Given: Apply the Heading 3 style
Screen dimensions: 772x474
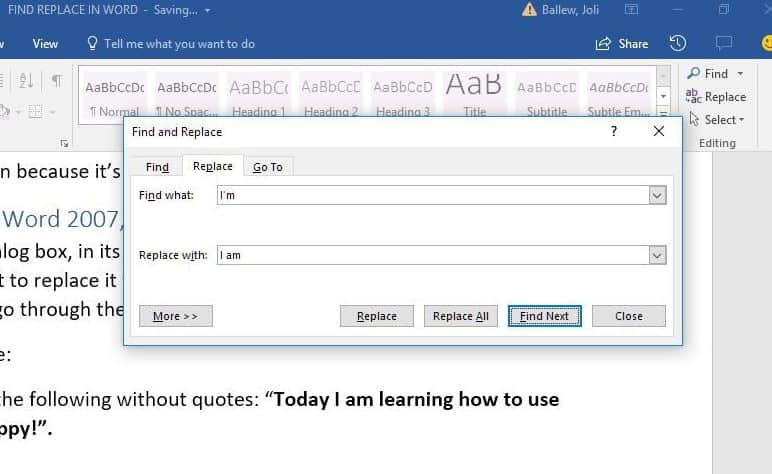Looking at the screenshot, I should tap(403, 97).
